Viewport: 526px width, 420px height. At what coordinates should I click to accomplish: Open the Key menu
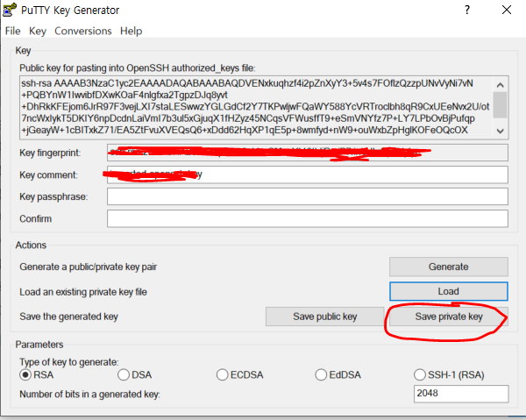tap(38, 31)
